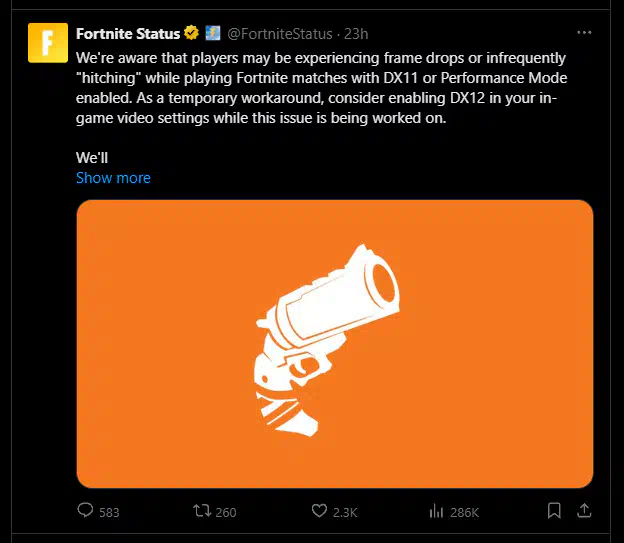Click the 2.3K likes count

tap(345, 512)
